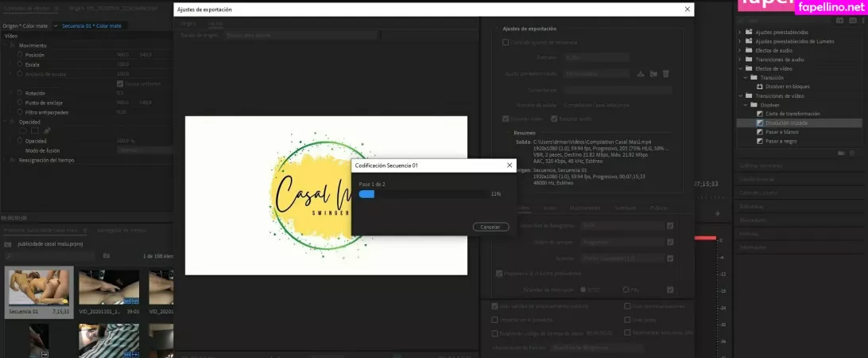
Task: Click the Casal Malú logo export preview
Action: (326, 195)
